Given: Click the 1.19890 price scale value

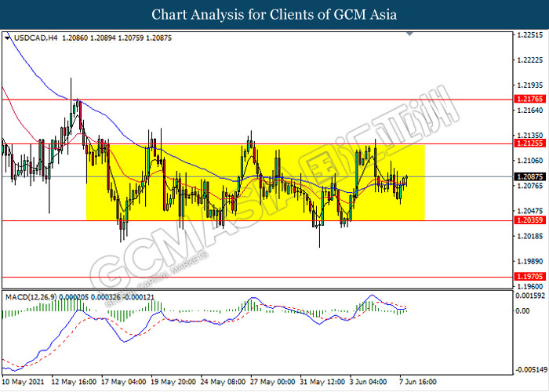Looking at the screenshot, I should [x=530, y=261].
